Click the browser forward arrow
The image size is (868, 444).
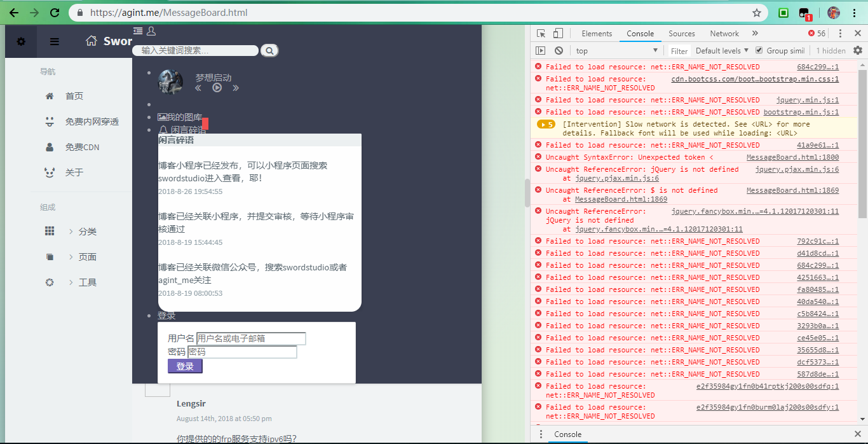(34, 13)
